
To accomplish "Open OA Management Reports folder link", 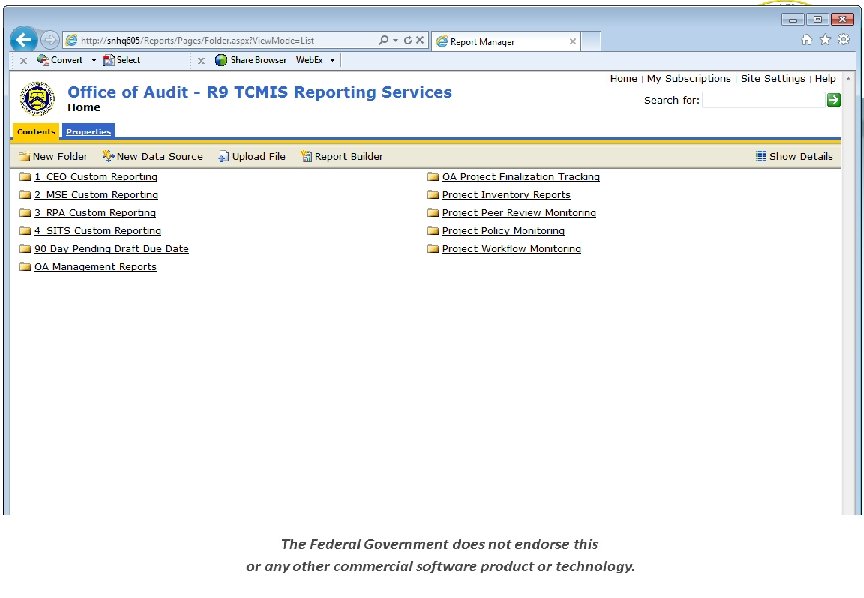I will coord(95,267).
